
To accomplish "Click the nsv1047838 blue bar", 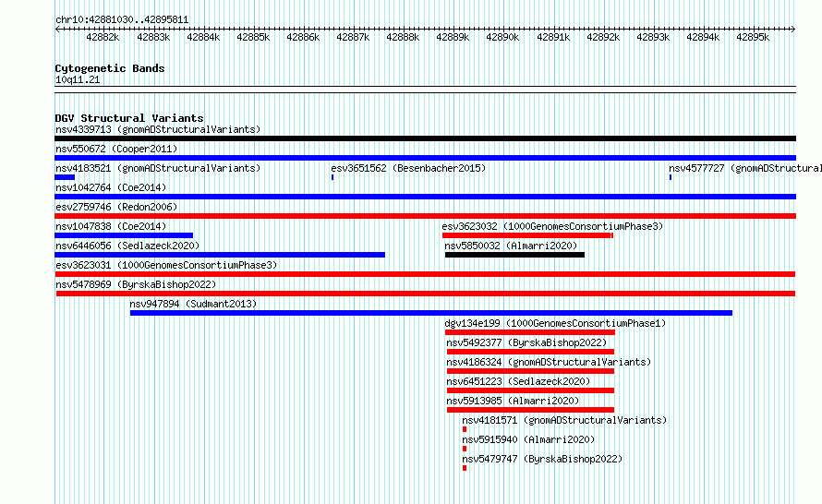I will tap(124, 235).
